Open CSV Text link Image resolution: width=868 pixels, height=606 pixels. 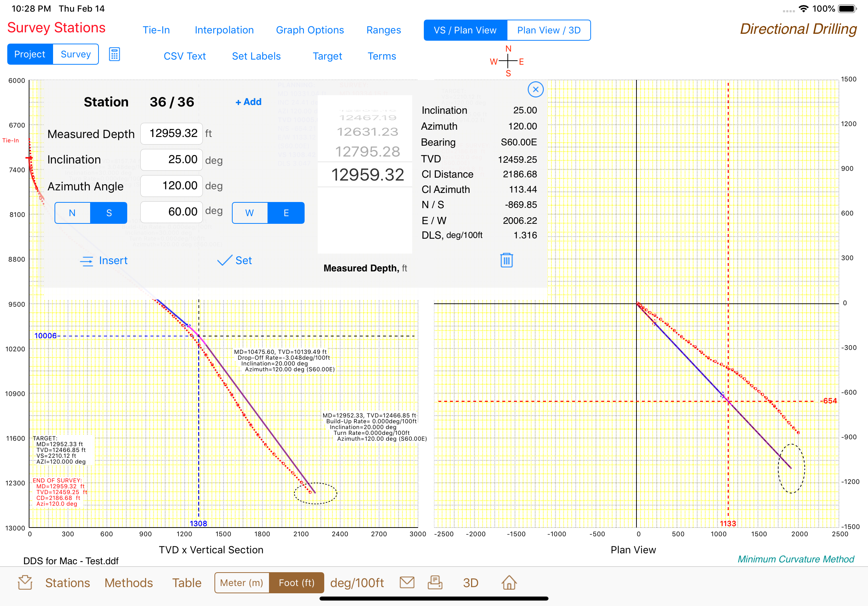point(185,56)
